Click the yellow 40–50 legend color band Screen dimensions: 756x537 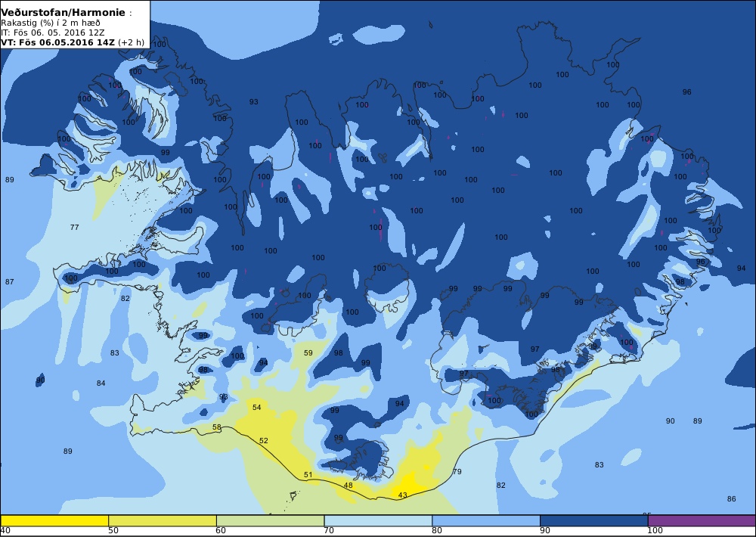coord(54,520)
